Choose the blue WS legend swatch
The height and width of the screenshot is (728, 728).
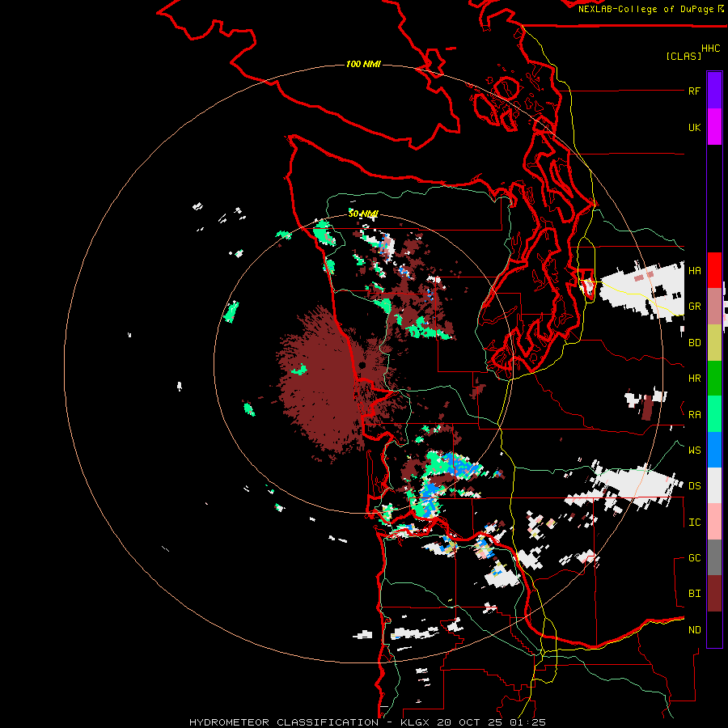[714, 450]
